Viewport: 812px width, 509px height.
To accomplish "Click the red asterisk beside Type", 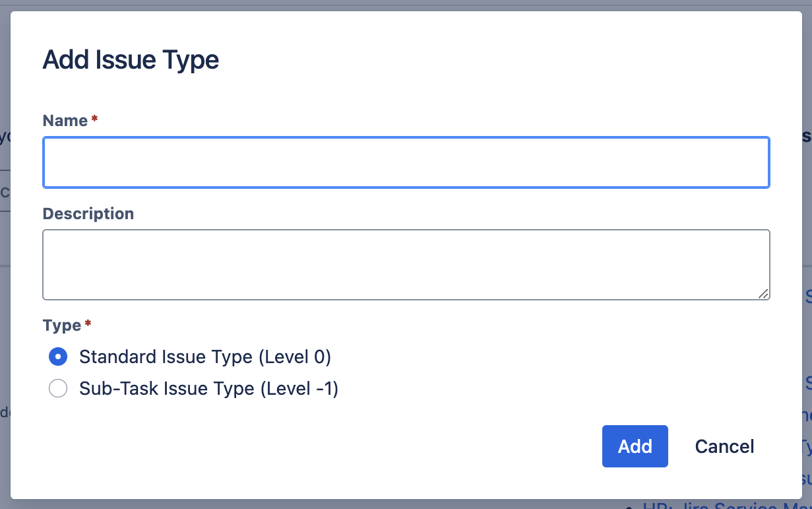I will coord(88,324).
